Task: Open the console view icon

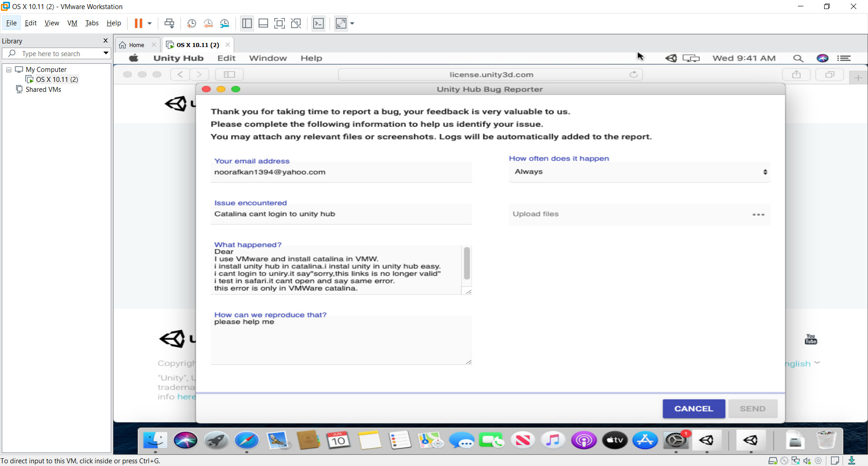Action: tap(319, 24)
